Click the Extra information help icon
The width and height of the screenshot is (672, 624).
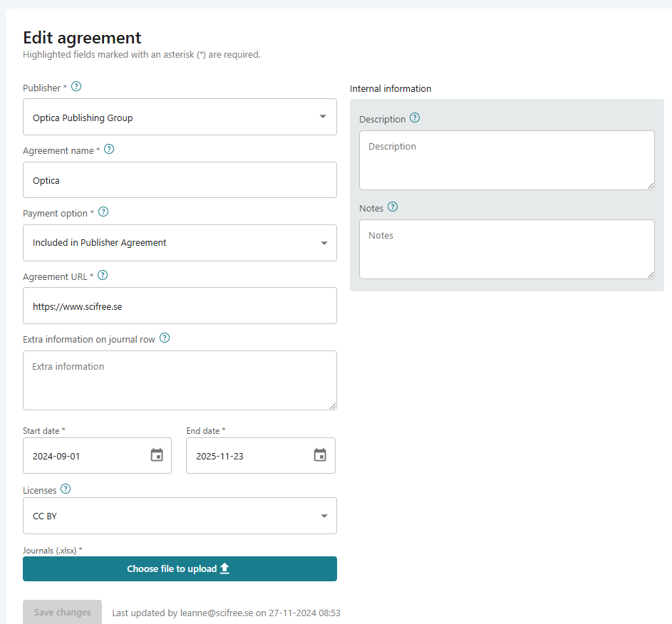pos(165,338)
